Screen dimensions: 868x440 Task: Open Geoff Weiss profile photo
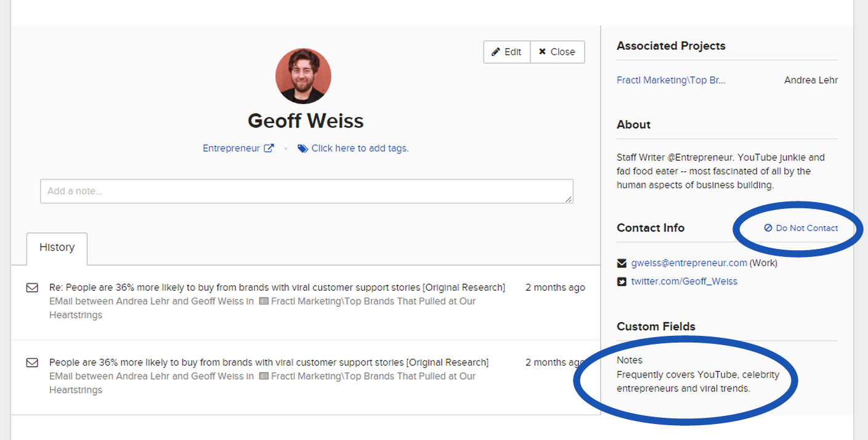click(x=303, y=76)
